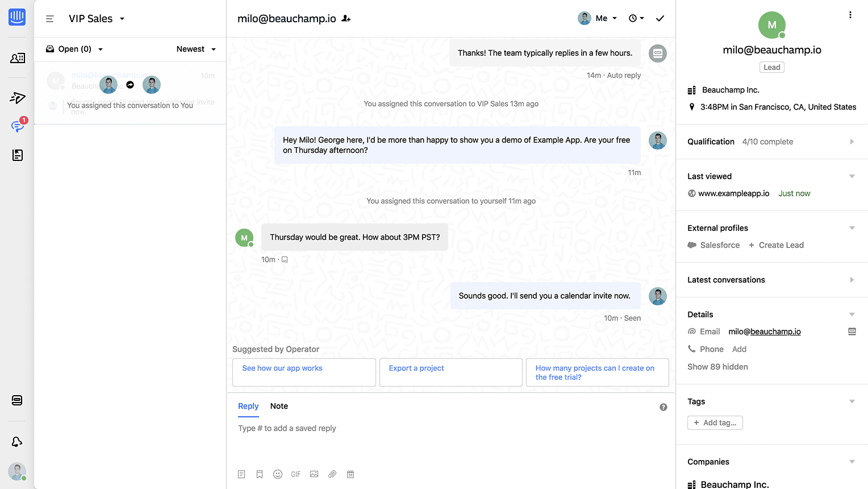This screenshot has height=489, width=868.
Task: Collapse the Details section
Action: pyautogui.click(x=852, y=314)
